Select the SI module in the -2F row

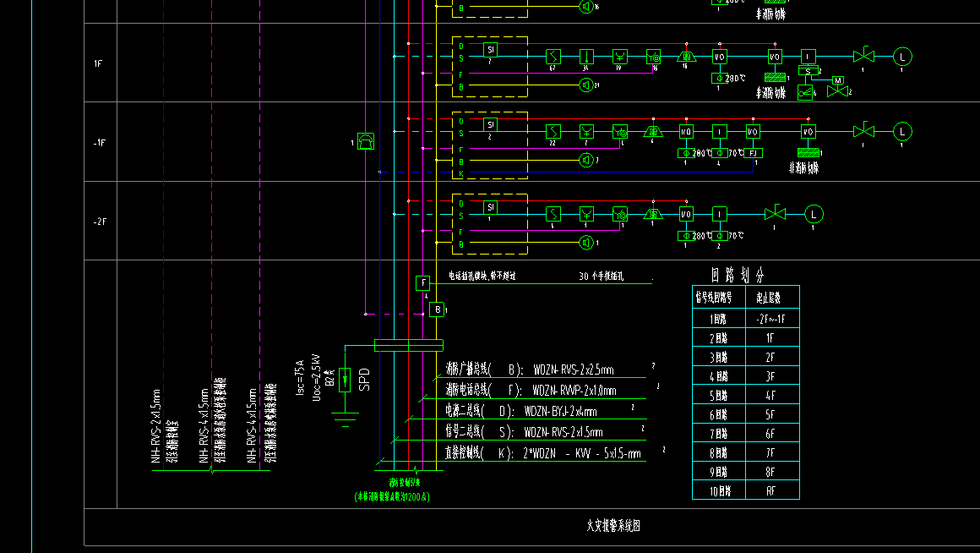coord(491,207)
